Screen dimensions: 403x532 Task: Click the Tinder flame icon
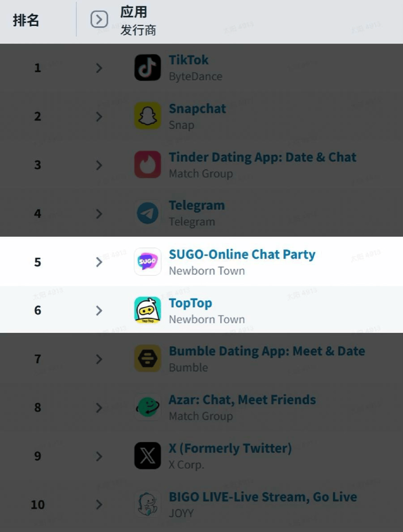147,165
